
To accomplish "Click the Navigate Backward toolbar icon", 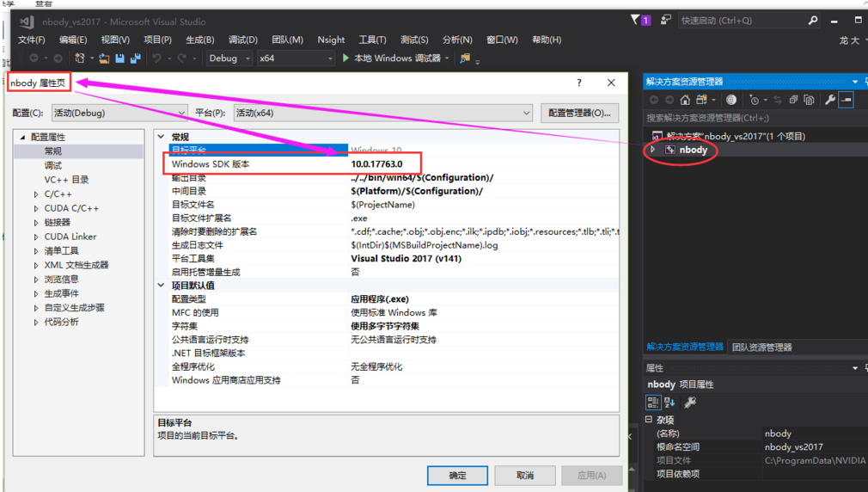I will (x=34, y=58).
